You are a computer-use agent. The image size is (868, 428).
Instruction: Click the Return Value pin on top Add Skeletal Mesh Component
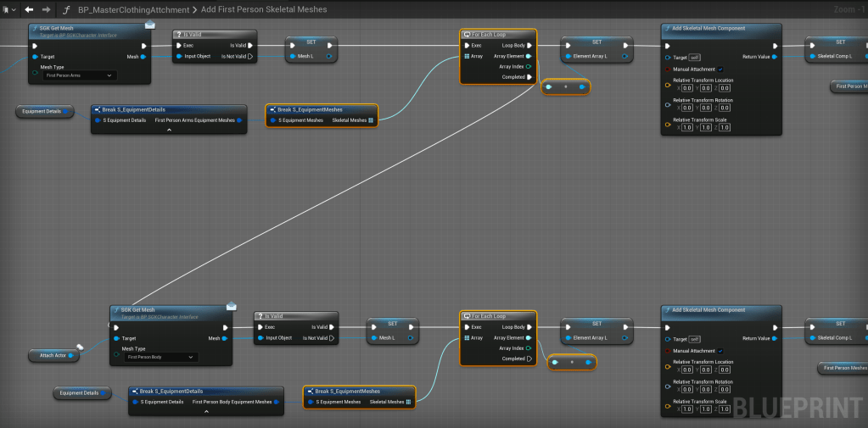coord(776,56)
